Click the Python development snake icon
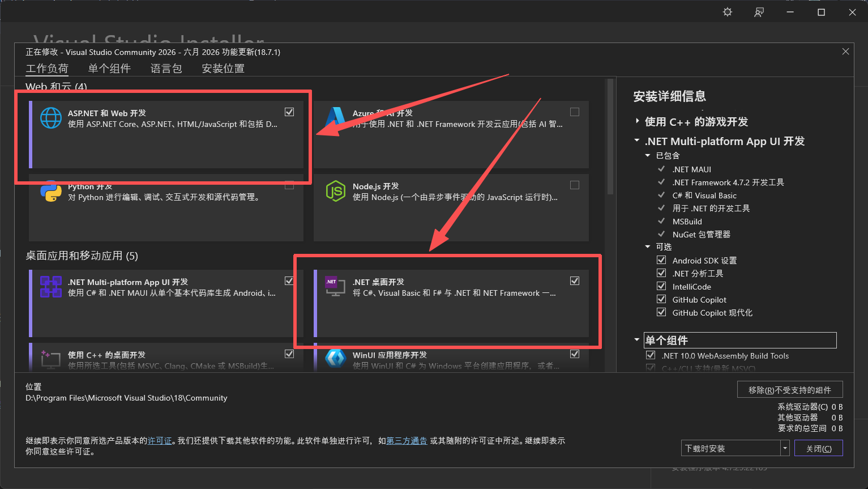 (51, 191)
